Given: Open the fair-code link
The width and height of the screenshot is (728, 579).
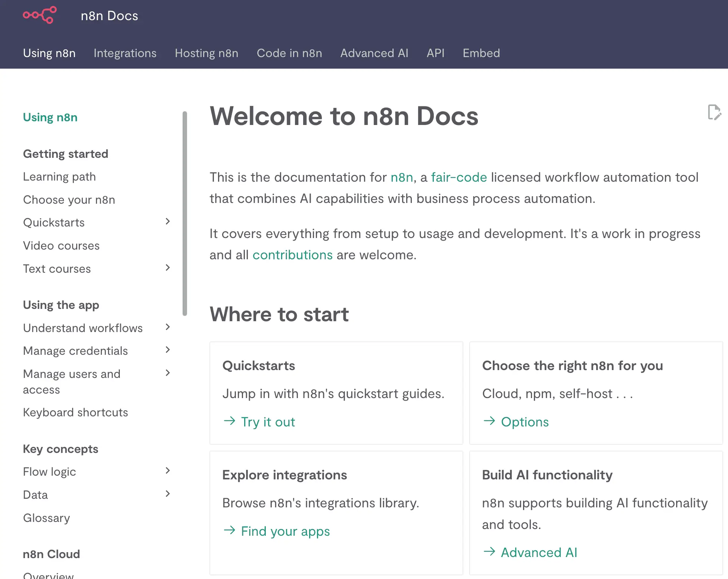Looking at the screenshot, I should click(459, 177).
